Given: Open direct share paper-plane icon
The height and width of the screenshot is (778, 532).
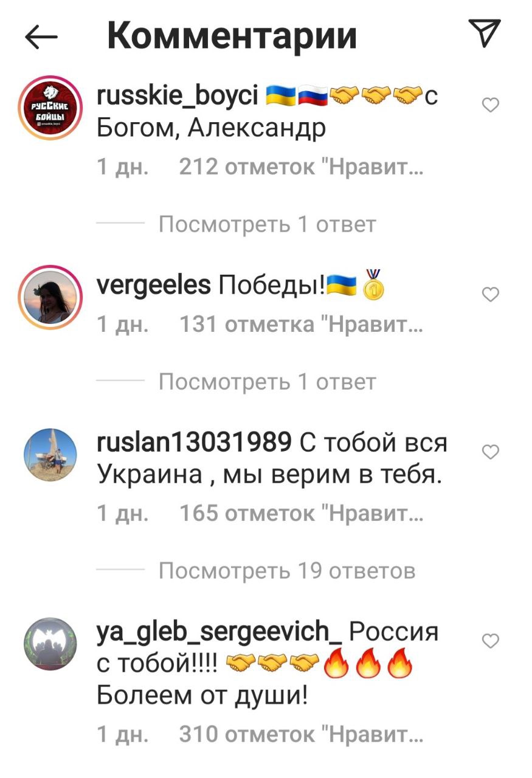Looking at the screenshot, I should (485, 33).
